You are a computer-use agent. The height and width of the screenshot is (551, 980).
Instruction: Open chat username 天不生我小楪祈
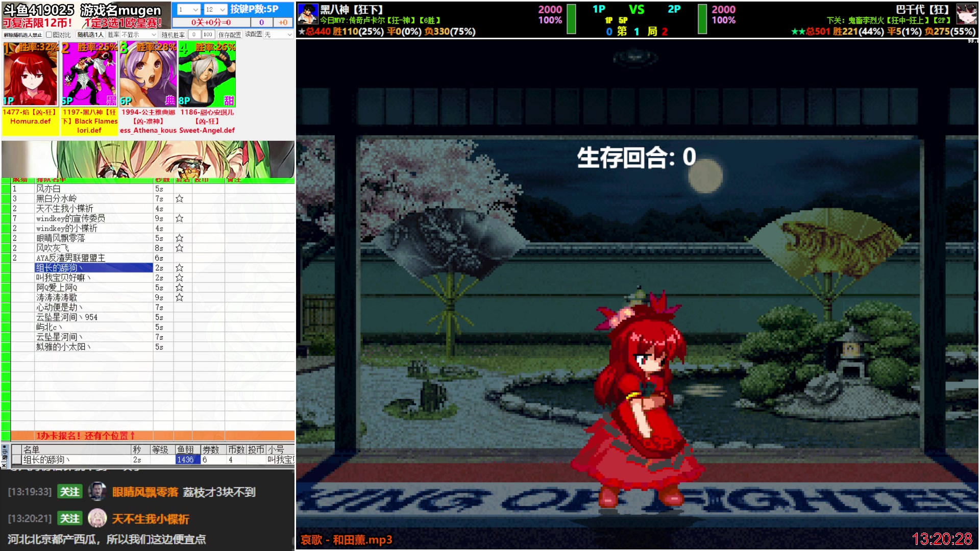click(x=151, y=519)
